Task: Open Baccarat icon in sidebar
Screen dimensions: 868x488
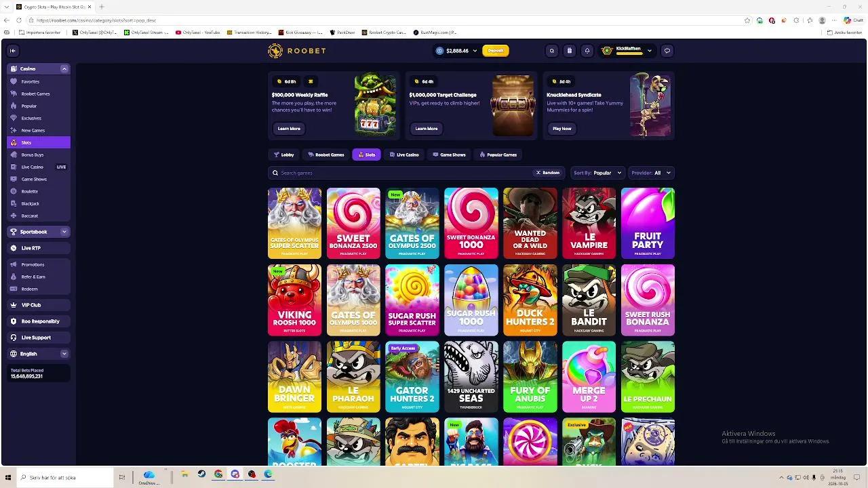Action: point(14,216)
